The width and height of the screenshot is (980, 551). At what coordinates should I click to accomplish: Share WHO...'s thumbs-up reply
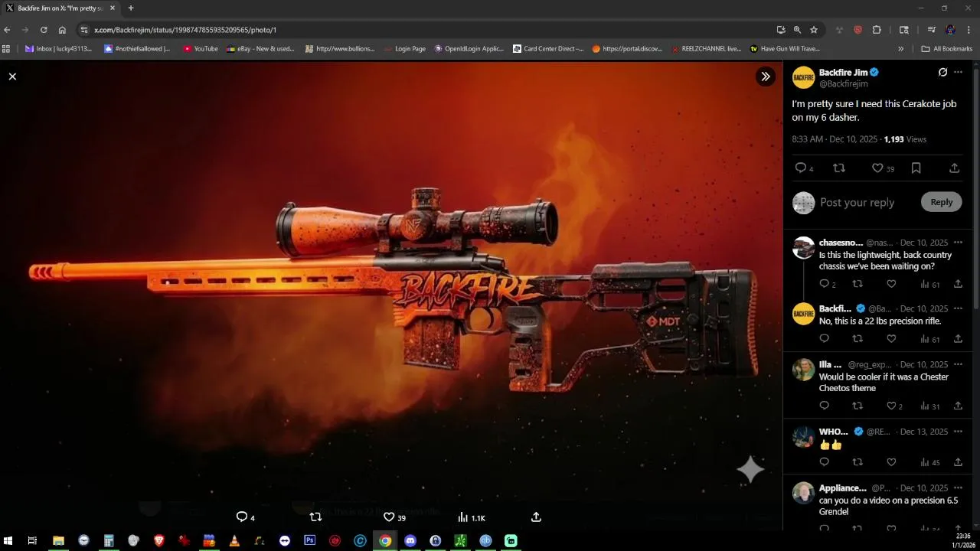958,462
